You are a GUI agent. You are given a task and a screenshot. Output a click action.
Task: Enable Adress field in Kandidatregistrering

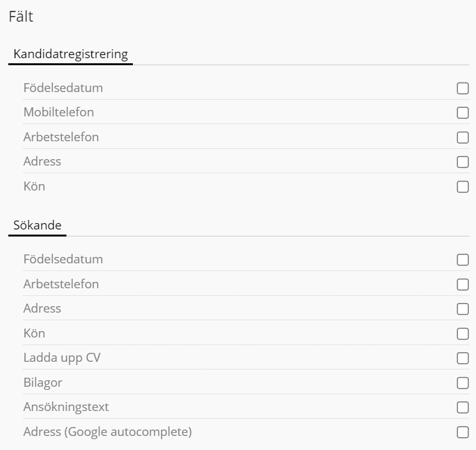463,162
